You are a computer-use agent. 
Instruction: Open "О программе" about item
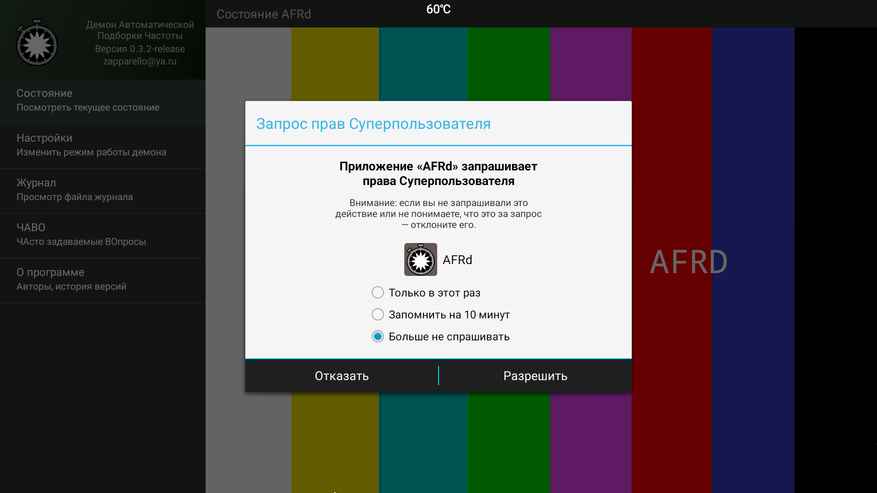(x=103, y=280)
